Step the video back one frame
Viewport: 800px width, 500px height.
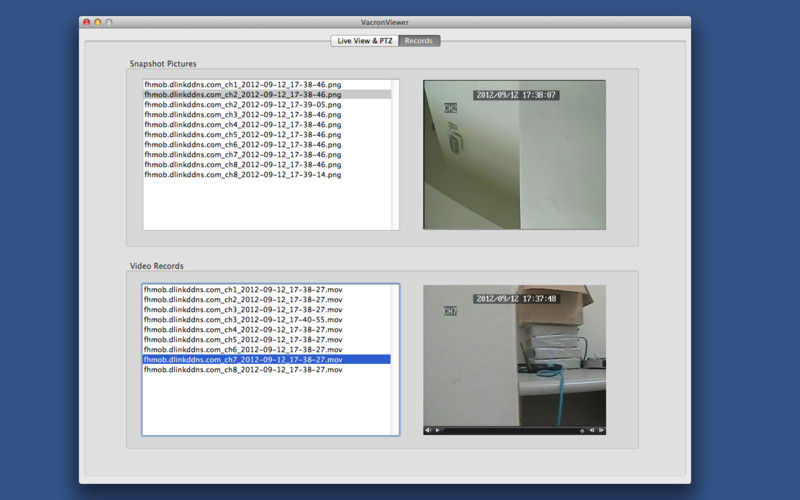tap(592, 430)
